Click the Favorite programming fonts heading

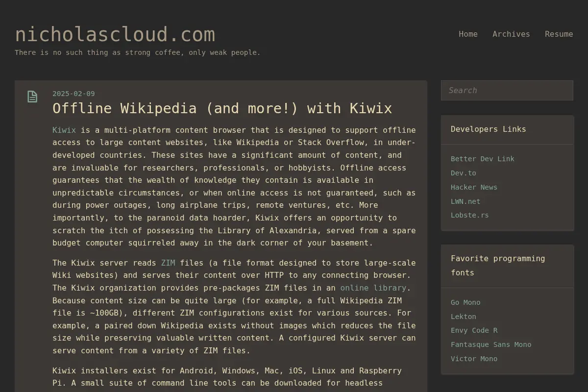click(x=498, y=266)
